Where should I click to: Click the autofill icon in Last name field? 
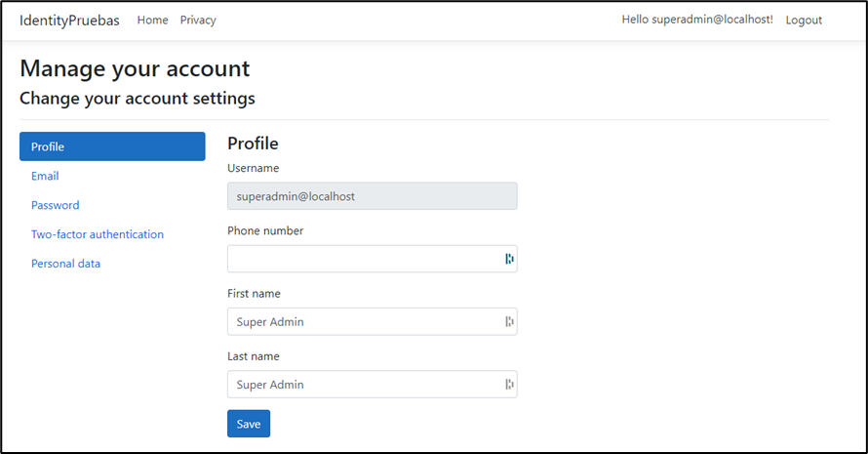click(509, 385)
